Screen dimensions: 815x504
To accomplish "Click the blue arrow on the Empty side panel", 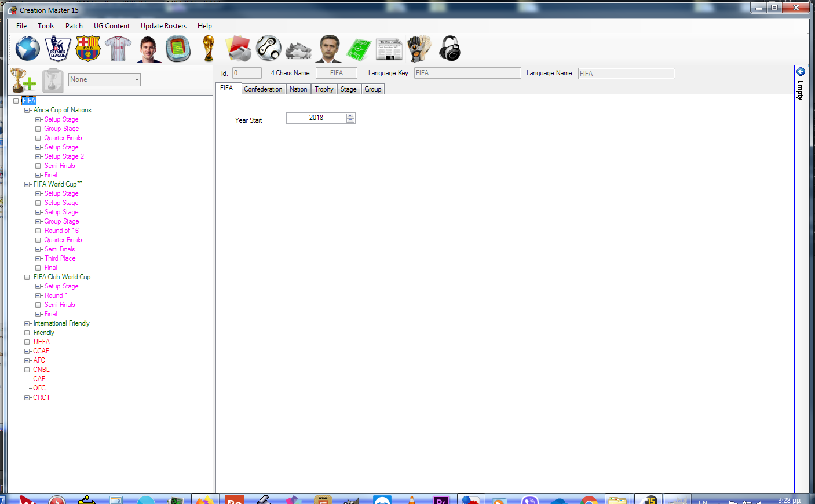I will 801,72.
